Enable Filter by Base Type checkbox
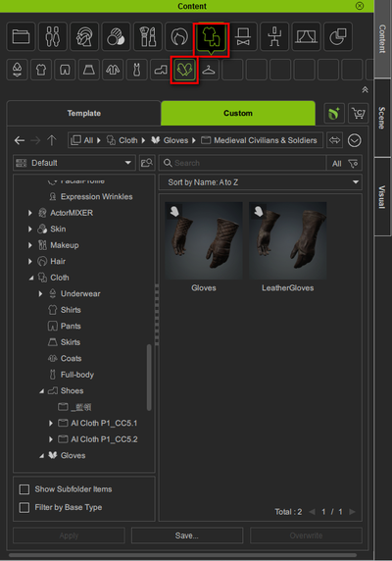Image resolution: width=392 pixels, height=561 pixels. tap(24, 507)
